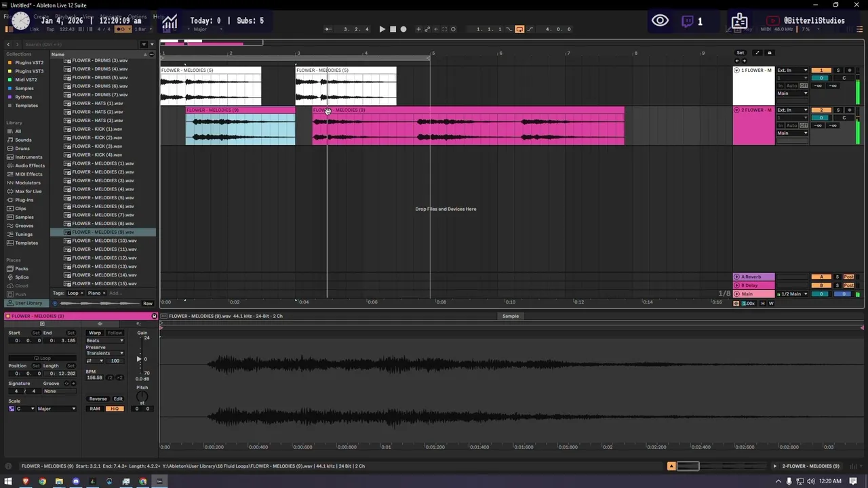Toggle the Arrangement Loop switch
This screenshot has width=868, height=488.
519,29
